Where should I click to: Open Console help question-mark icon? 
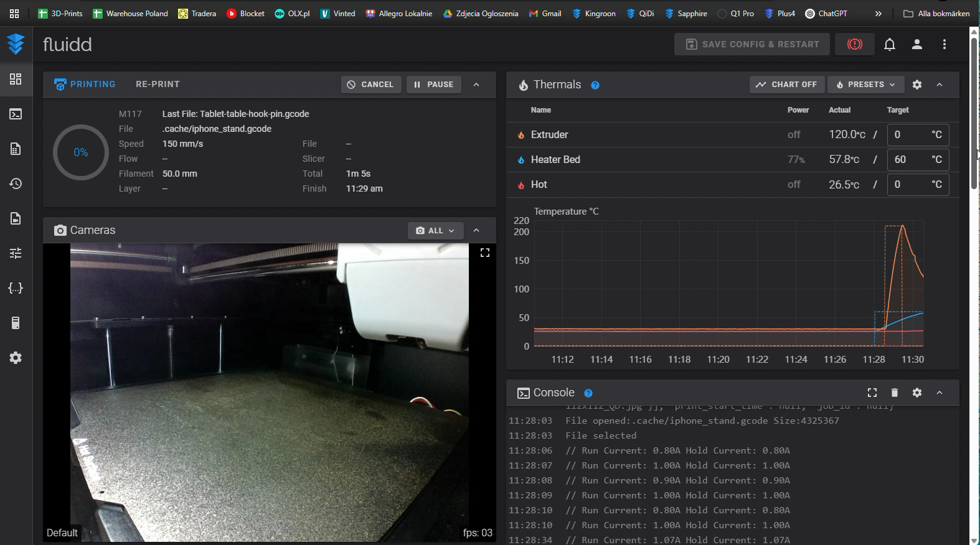click(588, 393)
